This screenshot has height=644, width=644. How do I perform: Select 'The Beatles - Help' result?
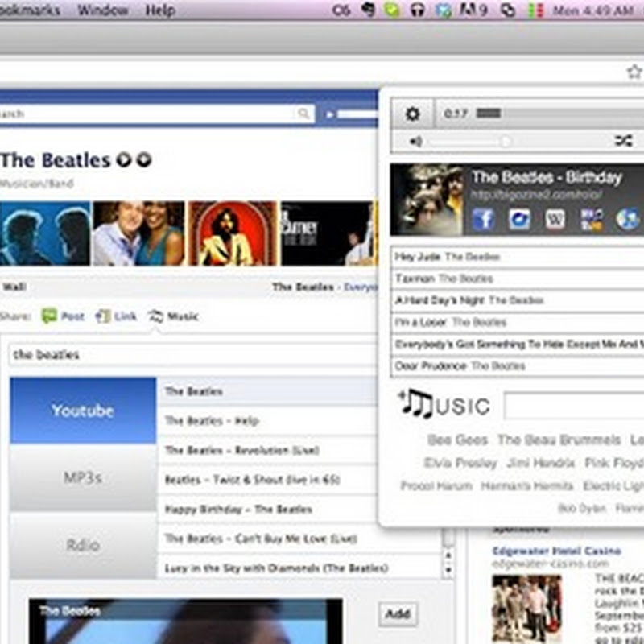click(267, 421)
